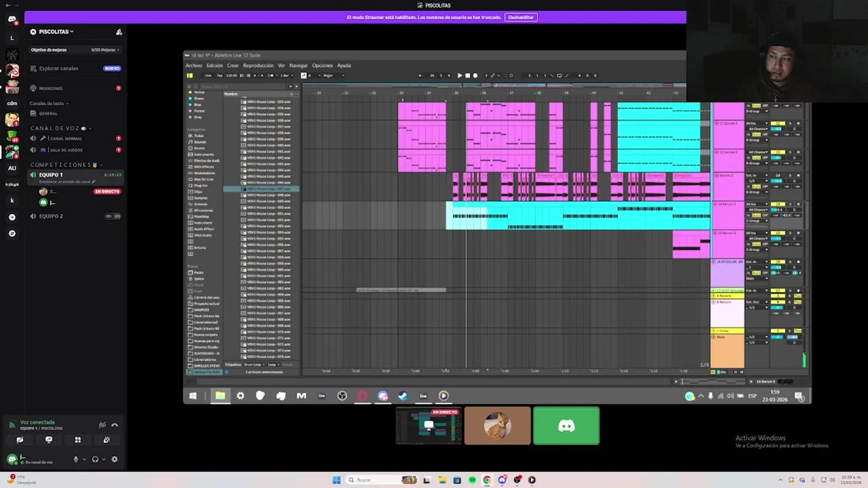Click the invite members icon beside PISCOLITAS
868x488 pixels.
point(119,32)
